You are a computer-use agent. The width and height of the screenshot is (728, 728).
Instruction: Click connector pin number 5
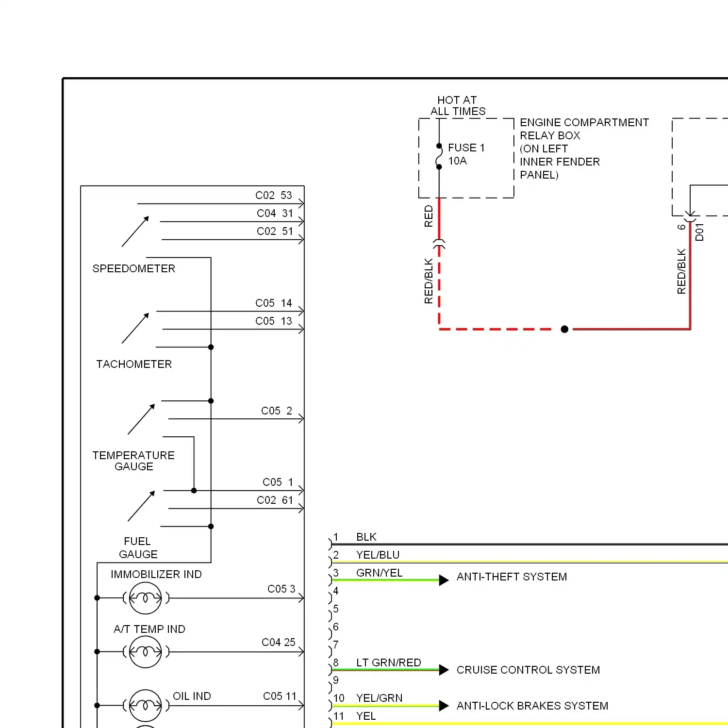tap(336, 609)
